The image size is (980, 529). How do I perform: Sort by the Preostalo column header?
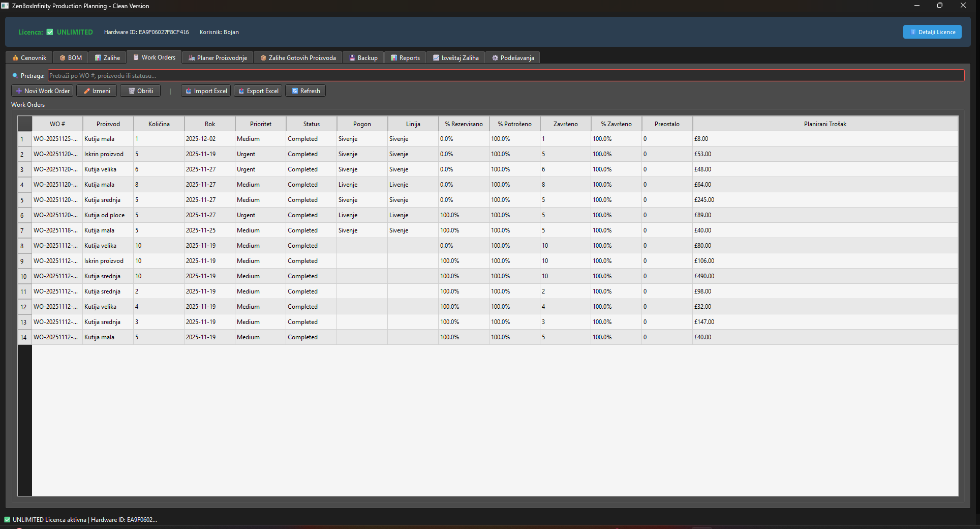(x=667, y=124)
